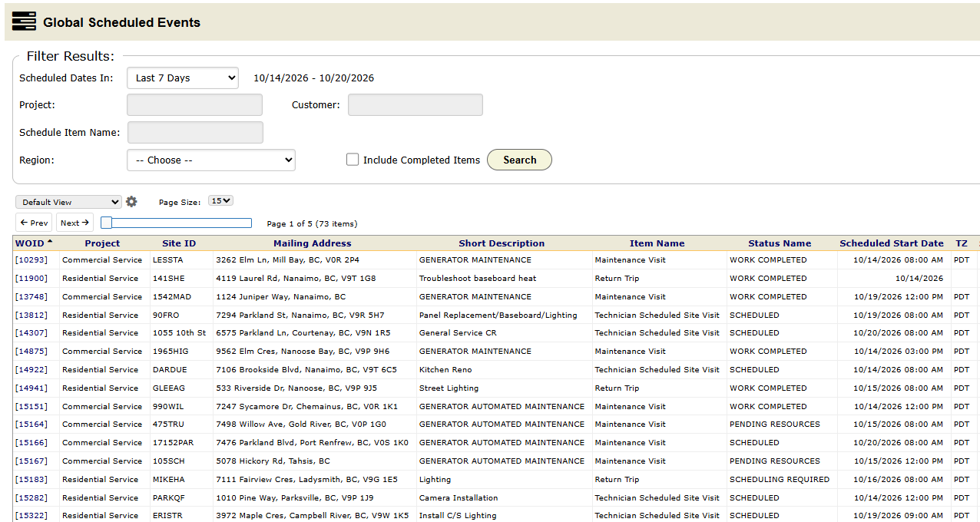The height and width of the screenshot is (522, 980).
Task: Open work order [15282]
Action: click(31, 497)
